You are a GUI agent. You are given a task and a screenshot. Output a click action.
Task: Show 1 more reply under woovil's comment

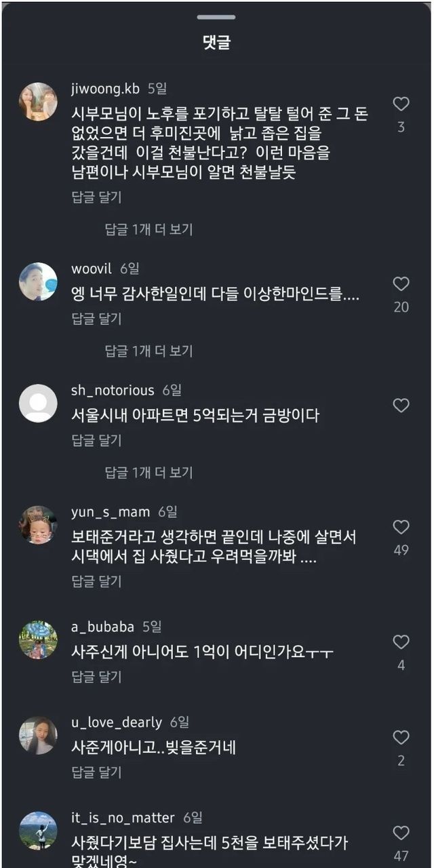click(x=149, y=351)
